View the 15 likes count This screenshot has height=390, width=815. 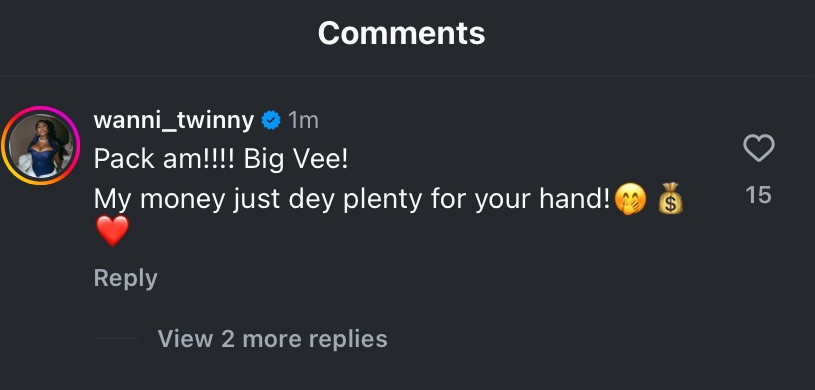tap(758, 194)
